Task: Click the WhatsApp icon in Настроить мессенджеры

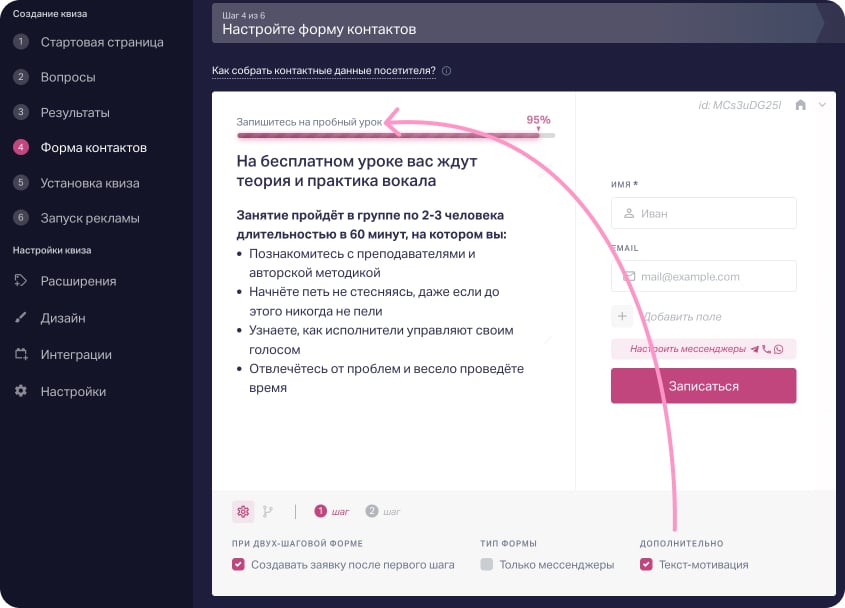Action: pyautogui.click(x=778, y=349)
